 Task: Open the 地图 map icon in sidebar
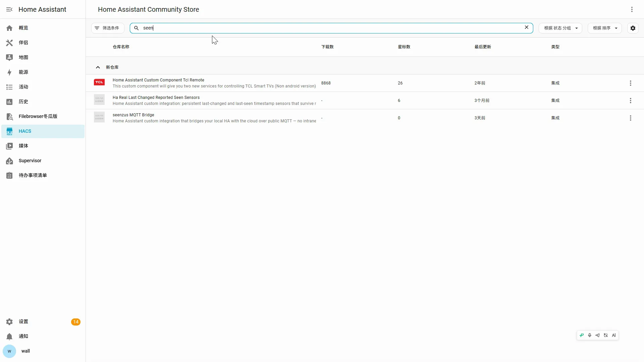[x=9, y=58]
